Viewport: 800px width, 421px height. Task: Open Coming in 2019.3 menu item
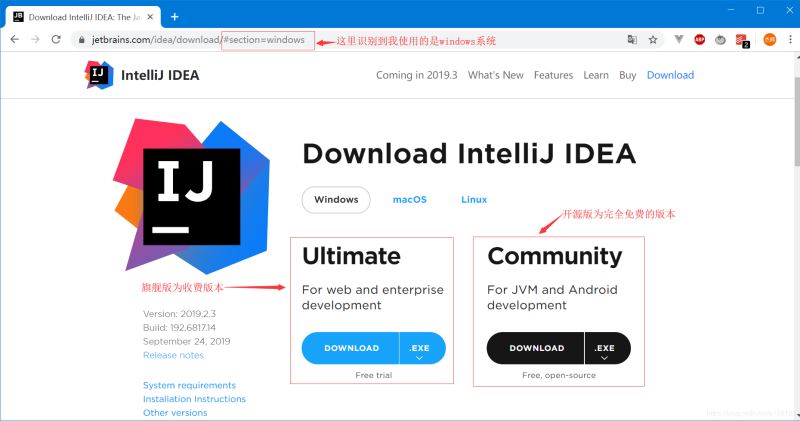(416, 75)
